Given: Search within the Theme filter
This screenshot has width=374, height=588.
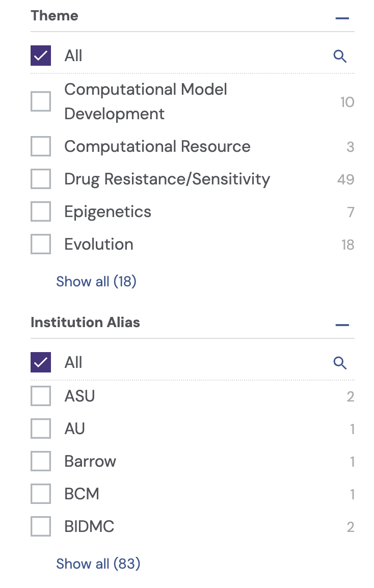Looking at the screenshot, I should pos(340,56).
